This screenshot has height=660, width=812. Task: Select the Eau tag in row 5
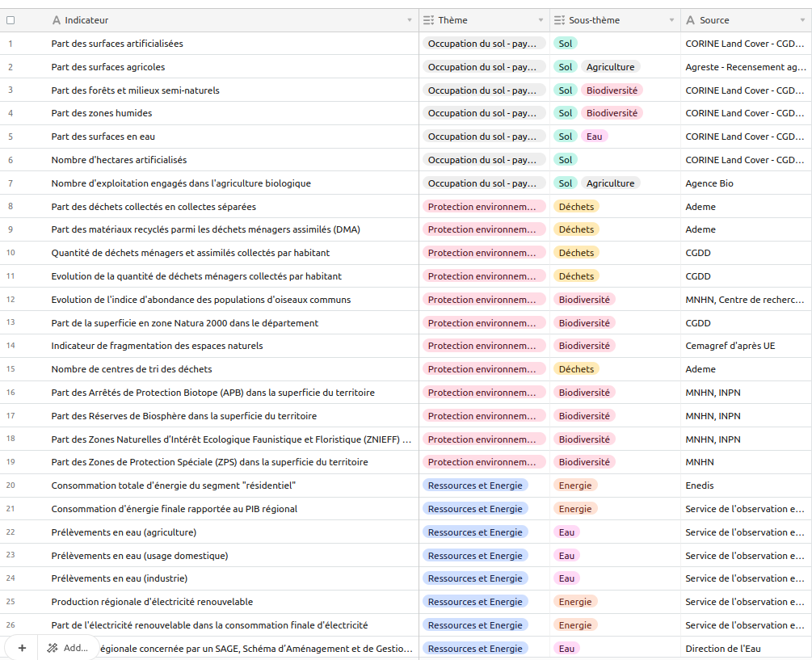click(x=594, y=137)
